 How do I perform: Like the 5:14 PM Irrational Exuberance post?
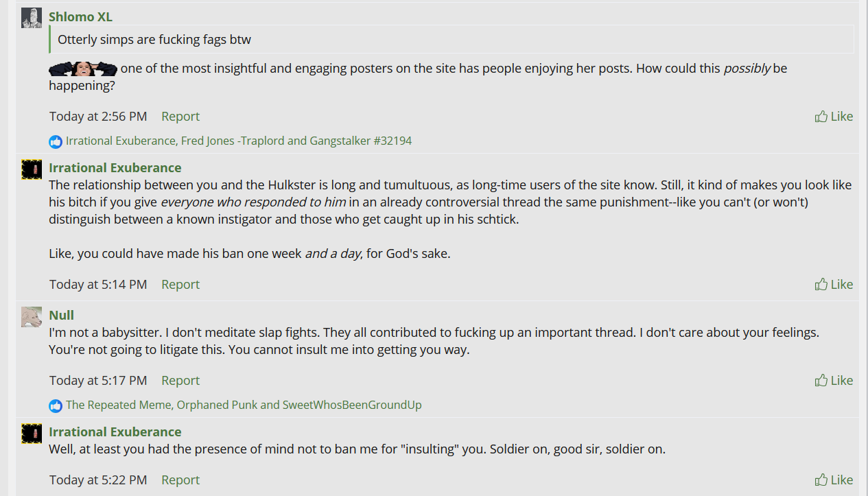tap(834, 285)
